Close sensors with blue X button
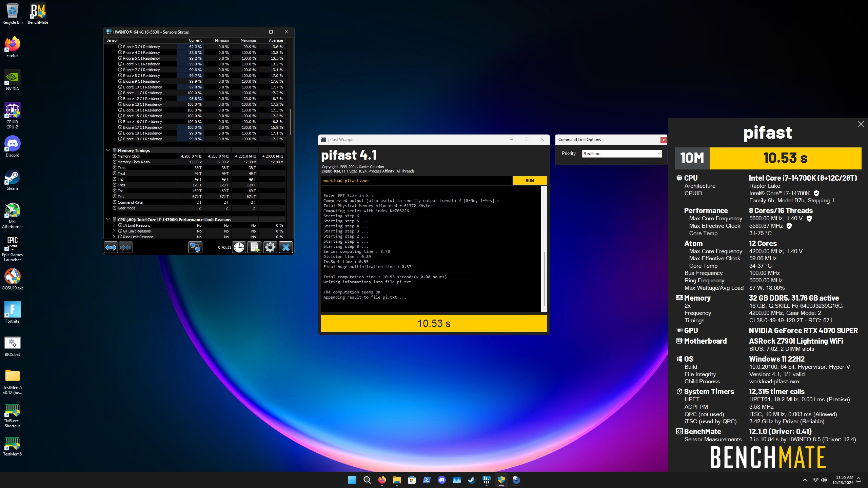This screenshot has width=868, height=488. point(286,247)
